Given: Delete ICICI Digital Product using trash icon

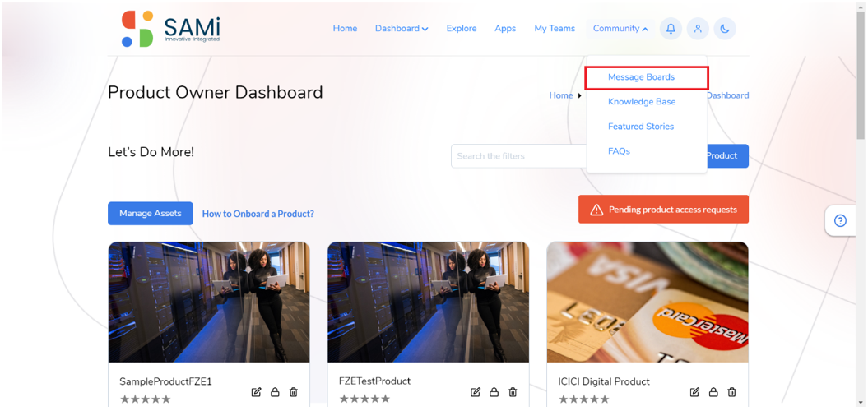Looking at the screenshot, I should point(731,392).
